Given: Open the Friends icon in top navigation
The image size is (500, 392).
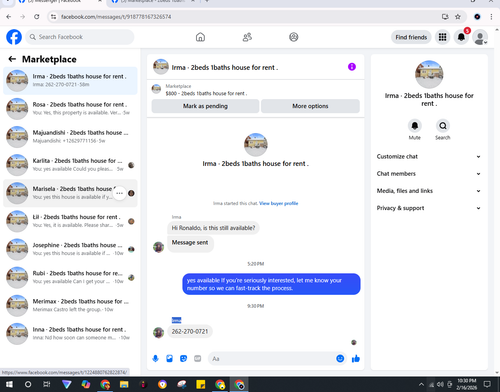Looking at the screenshot, I should 247,37.
